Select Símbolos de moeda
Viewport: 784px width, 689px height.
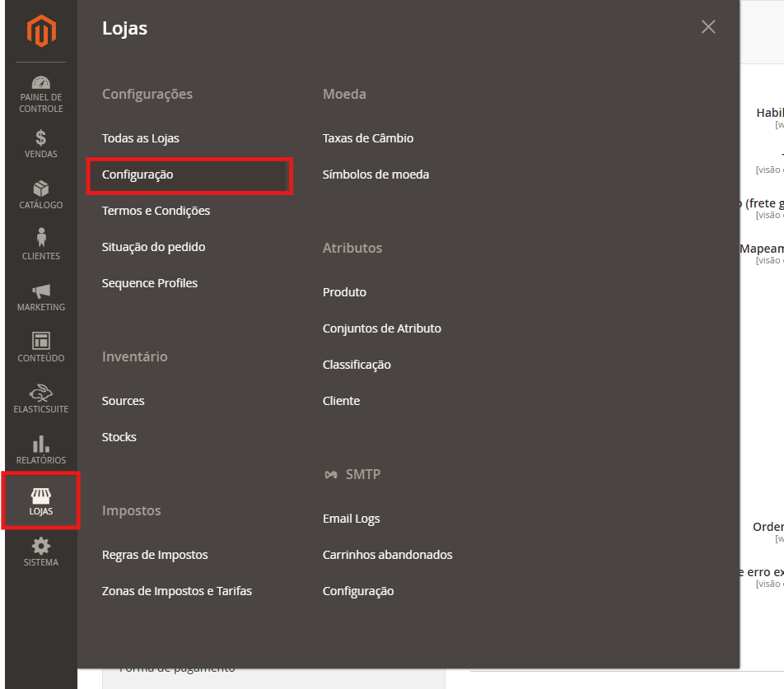376,175
